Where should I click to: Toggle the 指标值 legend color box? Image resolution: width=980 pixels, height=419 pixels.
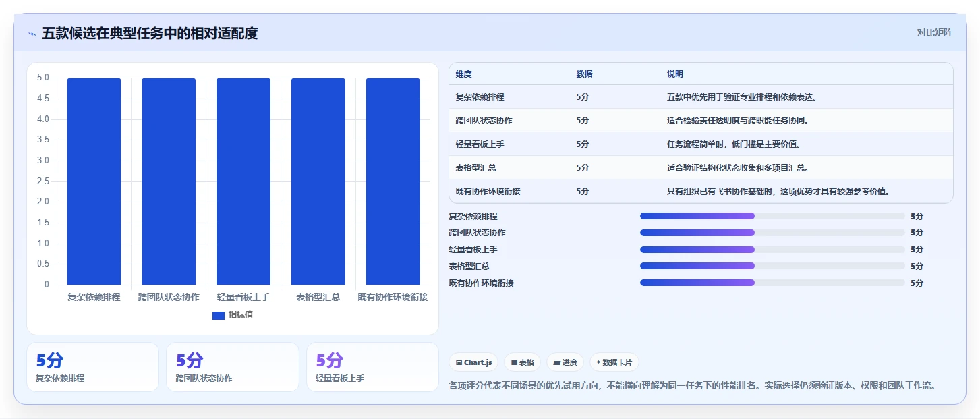pyautogui.click(x=218, y=315)
